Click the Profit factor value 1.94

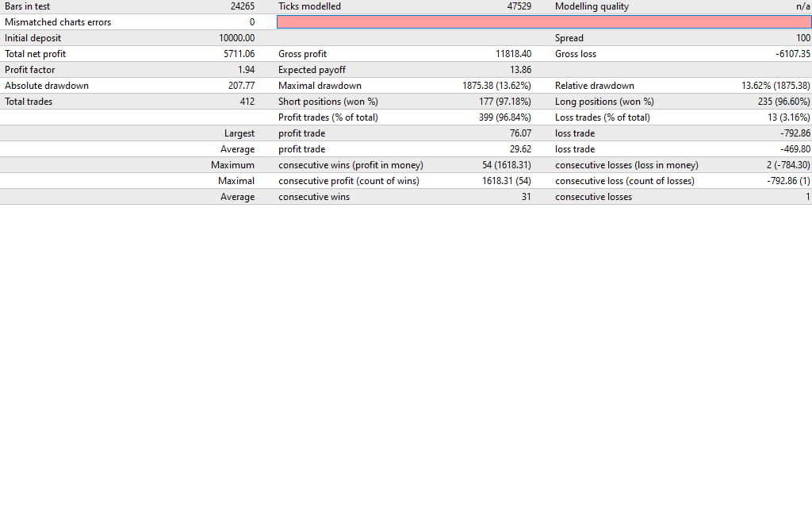pyautogui.click(x=247, y=70)
